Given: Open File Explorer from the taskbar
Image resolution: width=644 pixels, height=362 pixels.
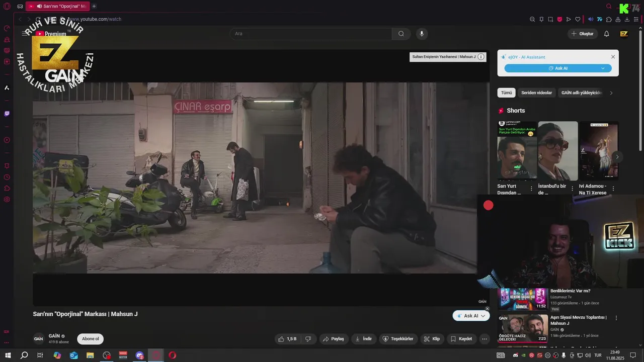Looking at the screenshot, I should pyautogui.click(x=90, y=355).
